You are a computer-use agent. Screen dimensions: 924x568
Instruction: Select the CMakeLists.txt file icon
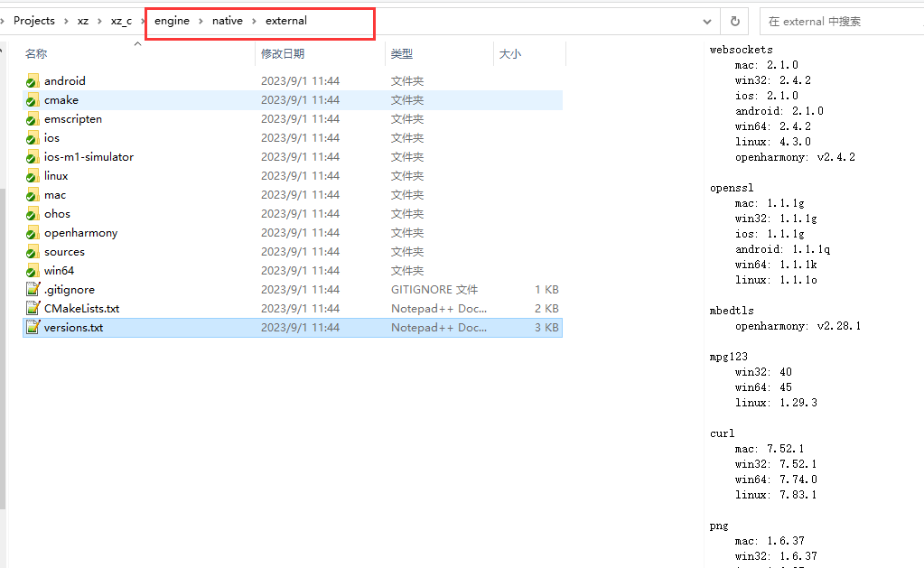click(x=33, y=308)
